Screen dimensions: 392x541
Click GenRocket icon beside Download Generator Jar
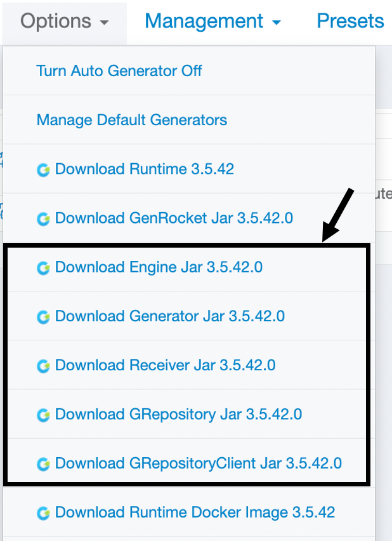tap(43, 317)
